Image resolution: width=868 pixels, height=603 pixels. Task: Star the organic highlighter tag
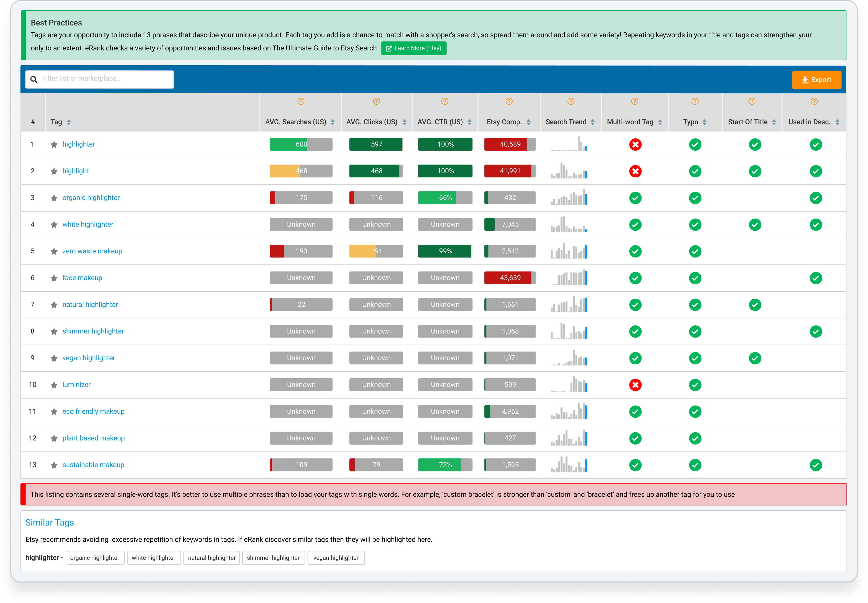(54, 198)
